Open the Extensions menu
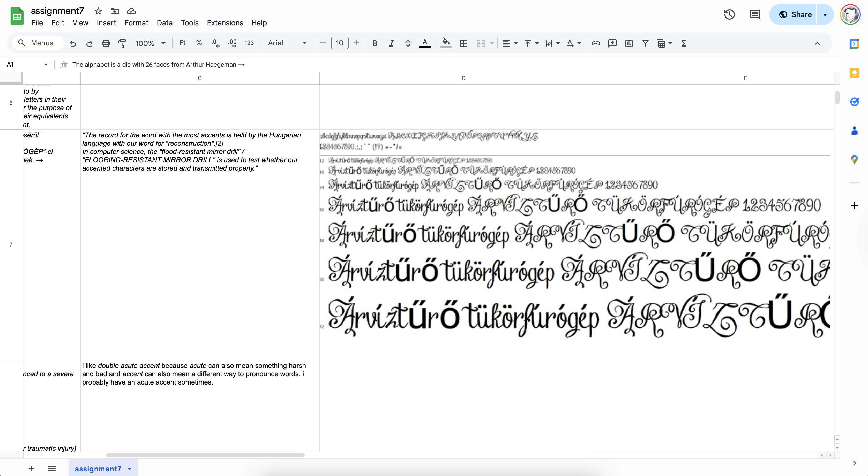The image size is (868, 476). [x=225, y=22]
